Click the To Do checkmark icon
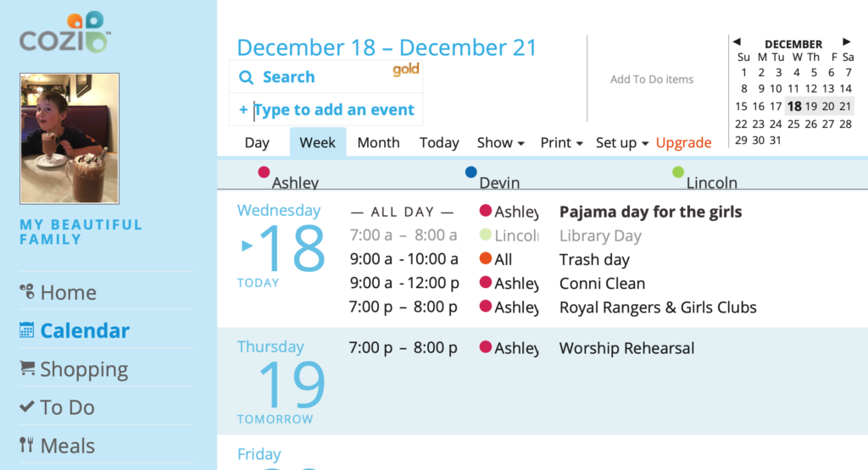The height and width of the screenshot is (470, 868). coord(26,406)
